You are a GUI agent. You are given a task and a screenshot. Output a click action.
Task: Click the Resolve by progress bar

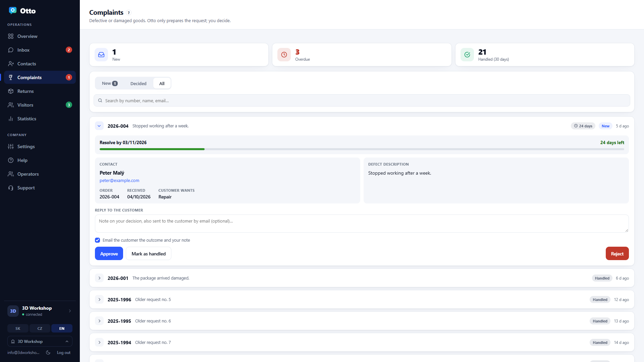(x=362, y=149)
